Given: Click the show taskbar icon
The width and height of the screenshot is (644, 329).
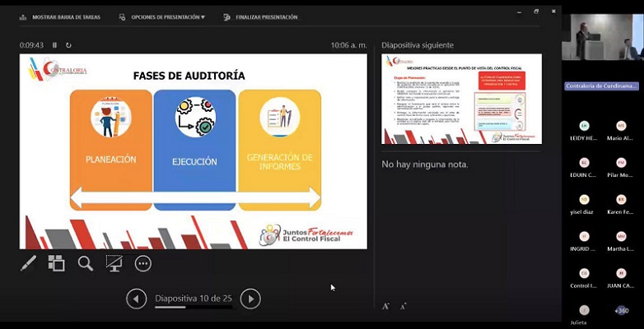Looking at the screenshot, I should [x=23, y=17].
